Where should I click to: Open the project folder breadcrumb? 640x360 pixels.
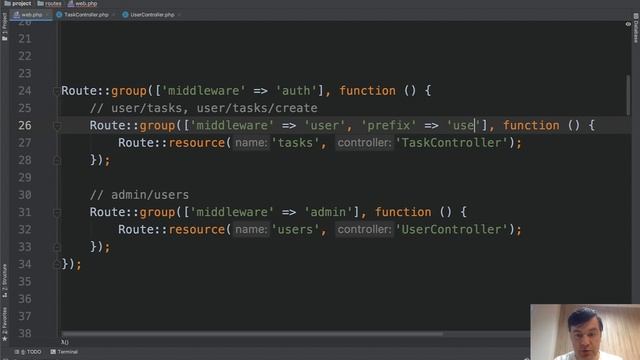tap(17, 4)
